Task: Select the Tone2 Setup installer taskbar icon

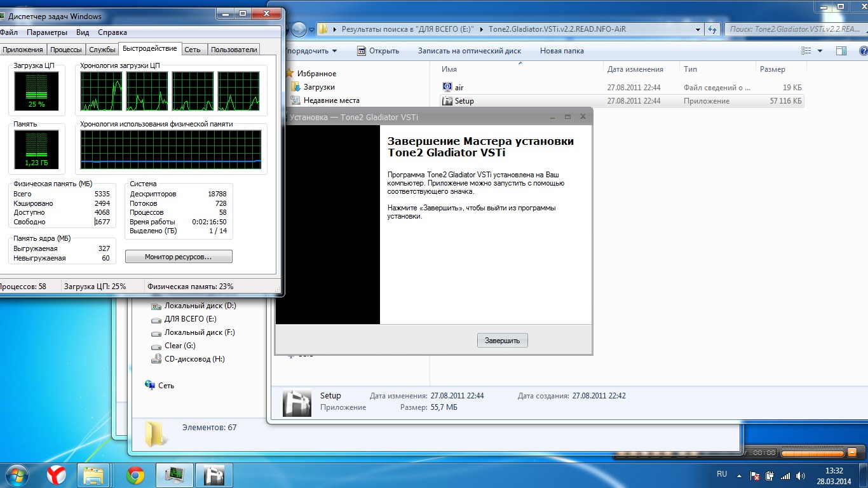Action: [214, 475]
